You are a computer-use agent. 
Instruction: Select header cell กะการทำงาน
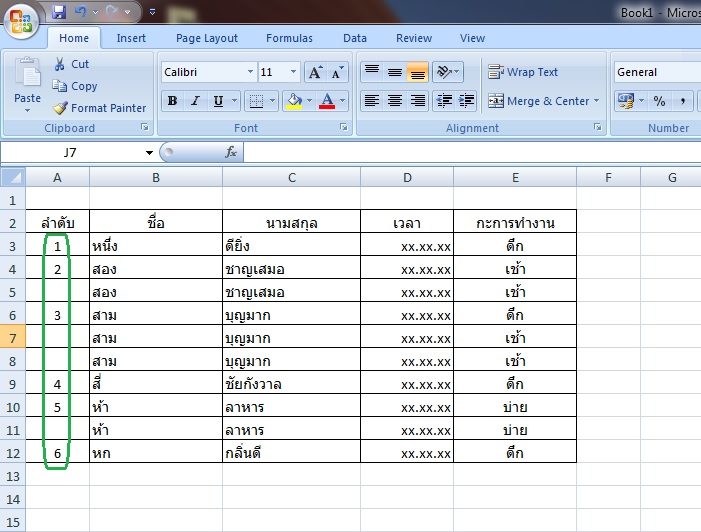515,223
